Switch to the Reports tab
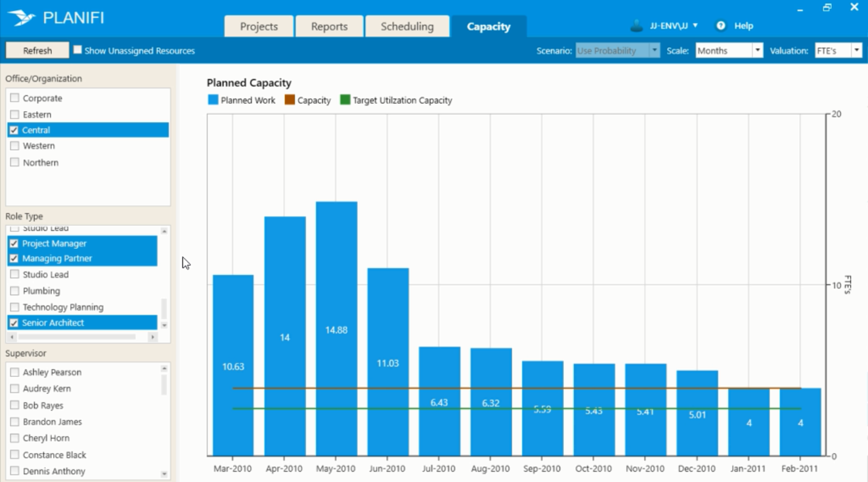The width and height of the screenshot is (868, 482). (x=329, y=27)
